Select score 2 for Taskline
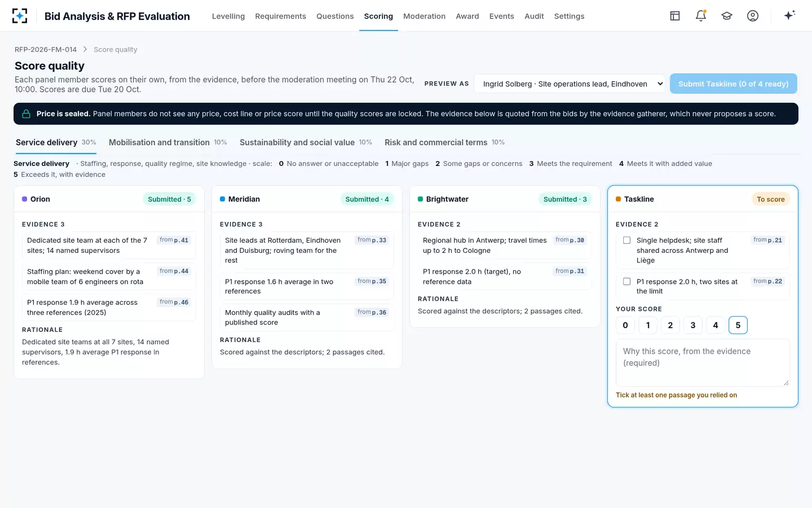The height and width of the screenshot is (508, 812). coord(670,325)
